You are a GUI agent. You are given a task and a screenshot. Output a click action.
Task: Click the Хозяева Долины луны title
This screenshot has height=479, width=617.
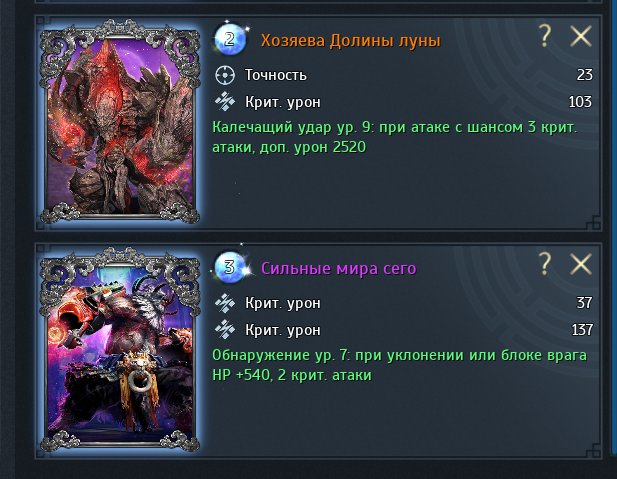(x=351, y=40)
